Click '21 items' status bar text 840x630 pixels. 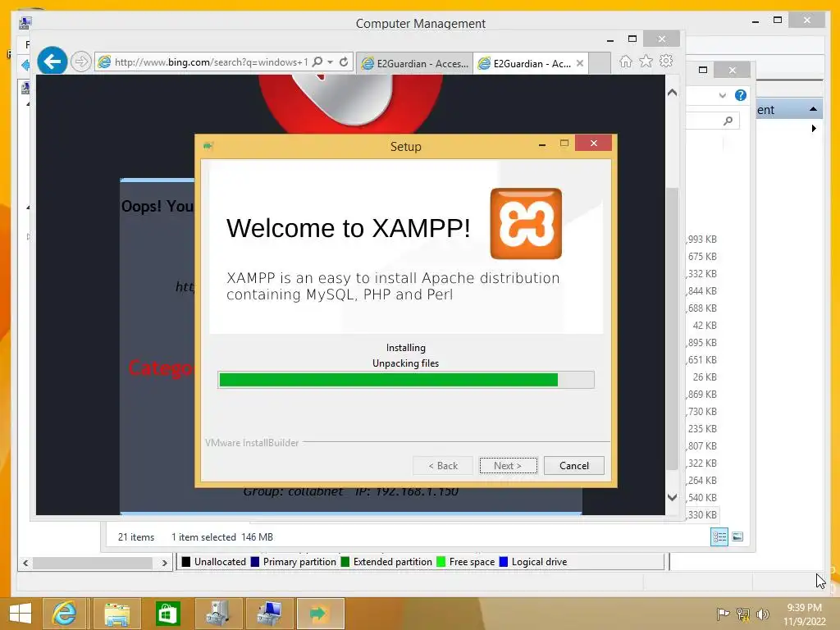pos(136,537)
